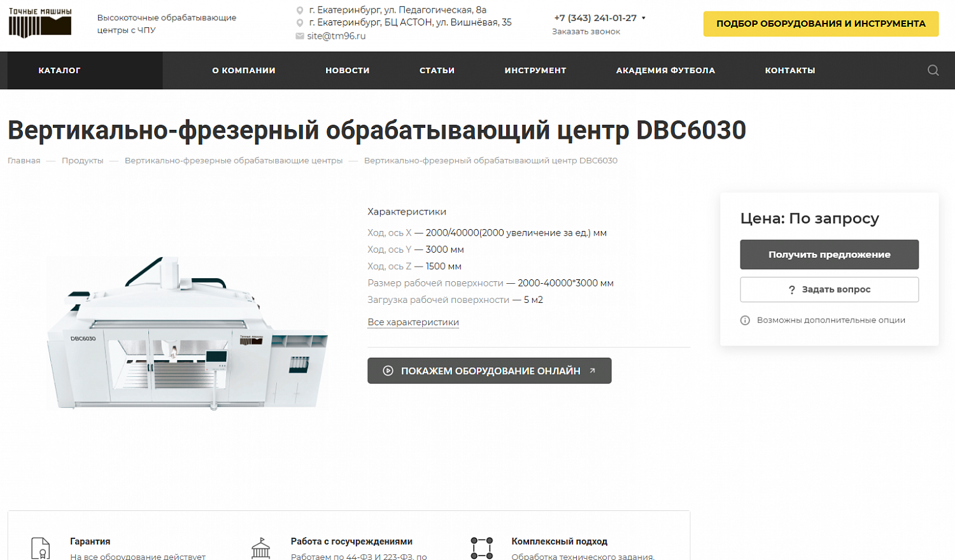Open the search magnifier icon
Image resolution: width=955 pixels, height=560 pixels.
(933, 71)
